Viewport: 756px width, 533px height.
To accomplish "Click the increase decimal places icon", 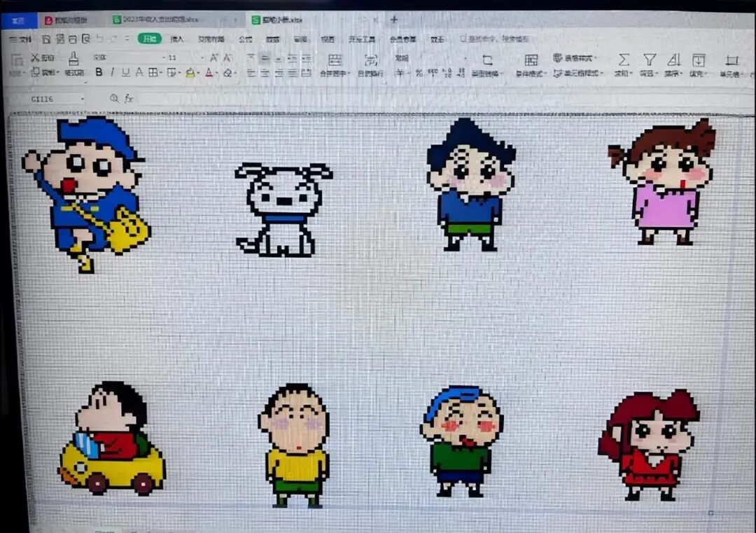I will 448,73.
